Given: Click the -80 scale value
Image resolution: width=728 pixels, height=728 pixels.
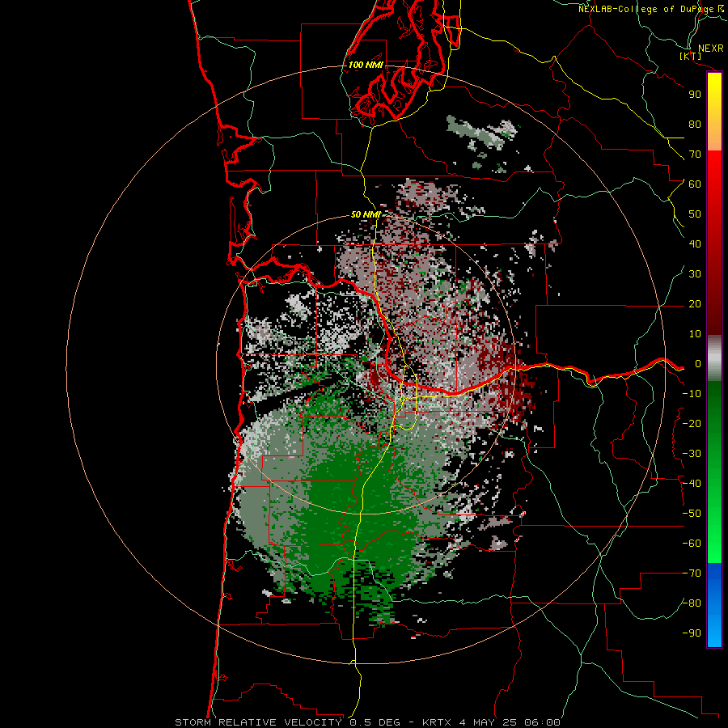Looking at the screenshot, I should coord(692,603).
